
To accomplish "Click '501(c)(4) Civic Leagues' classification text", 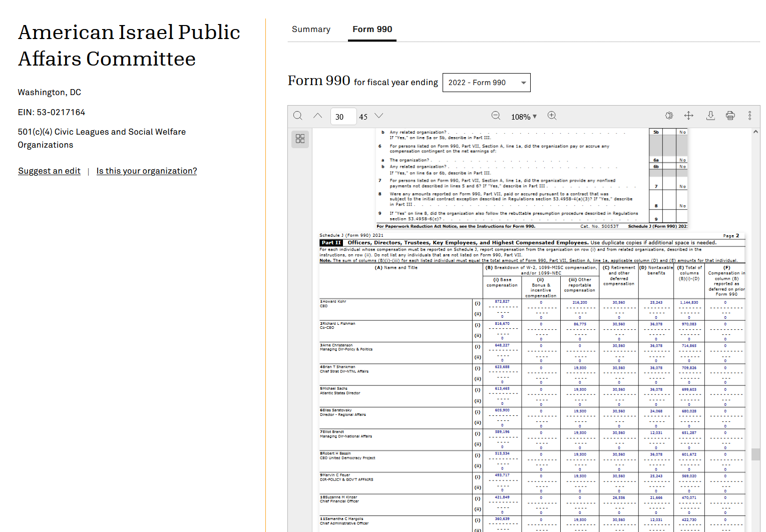I will point(102,138).
